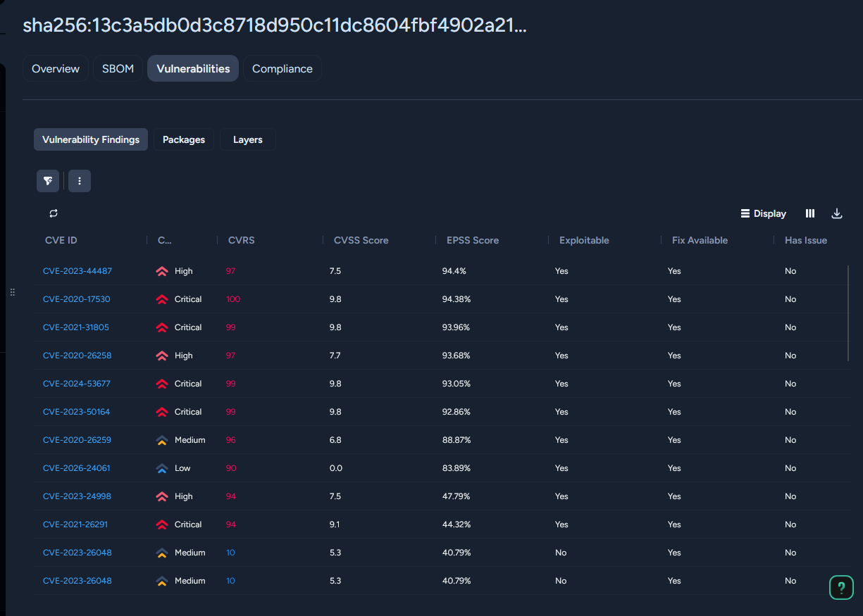The image size is (863, 616).
Task: Sort by CVE ID column header
Action: pyautogui.click(x=61, y=240)
